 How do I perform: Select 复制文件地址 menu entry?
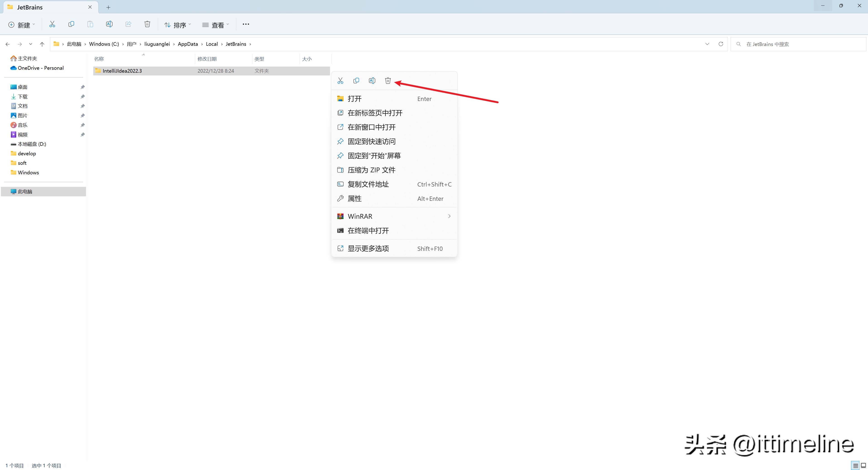(x=394, y=185)
